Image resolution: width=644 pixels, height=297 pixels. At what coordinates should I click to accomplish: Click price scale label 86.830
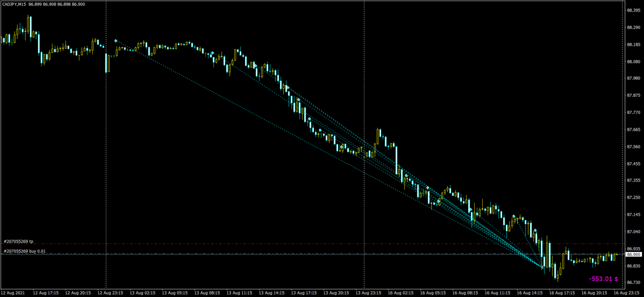coord(634,266)
